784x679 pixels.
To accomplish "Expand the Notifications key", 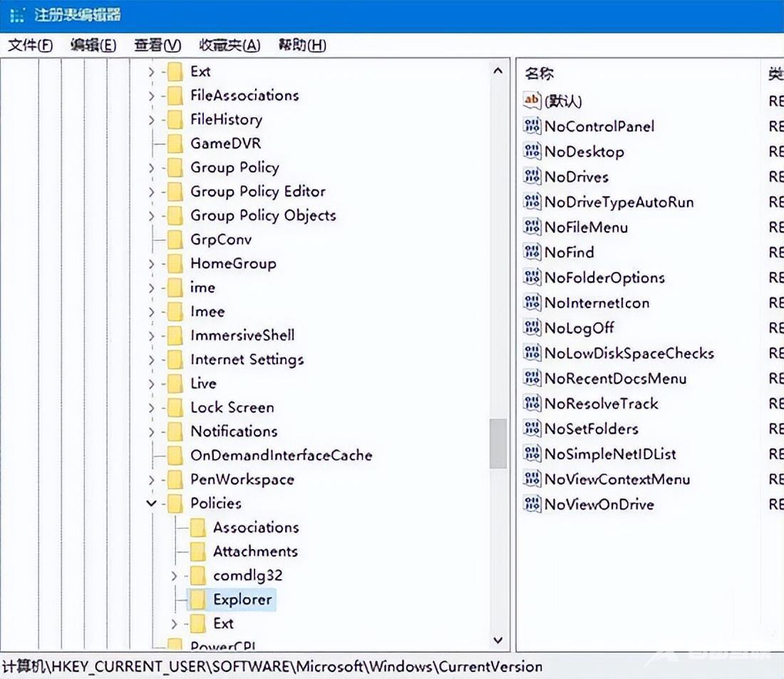I will [x=152, y=432].
